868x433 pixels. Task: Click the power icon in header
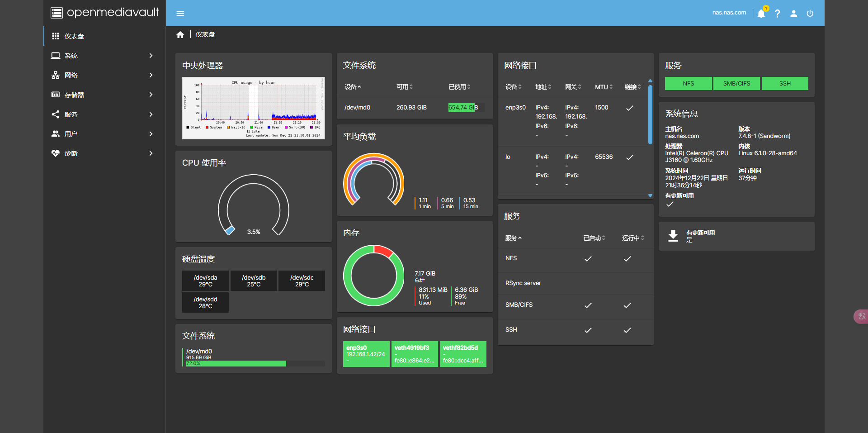(810, 14)
